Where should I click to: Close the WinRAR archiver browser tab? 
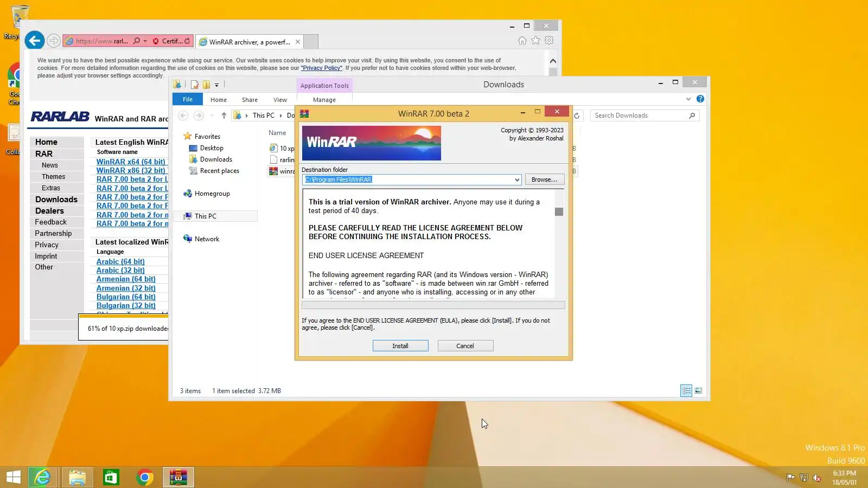(298, 42)
